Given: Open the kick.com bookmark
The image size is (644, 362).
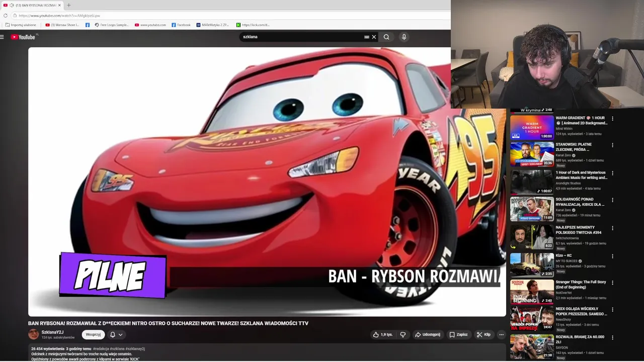Looking at the screenshot, I should pyautogui.click(x=253, y=25).
